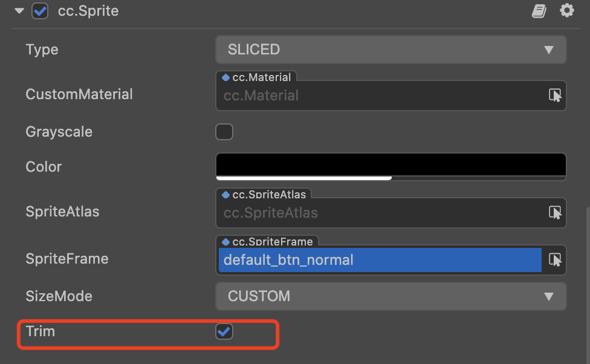Click locate icon in SpriteAtlas field
Viewport: 590px width, 364px height.
click(554, 213)
